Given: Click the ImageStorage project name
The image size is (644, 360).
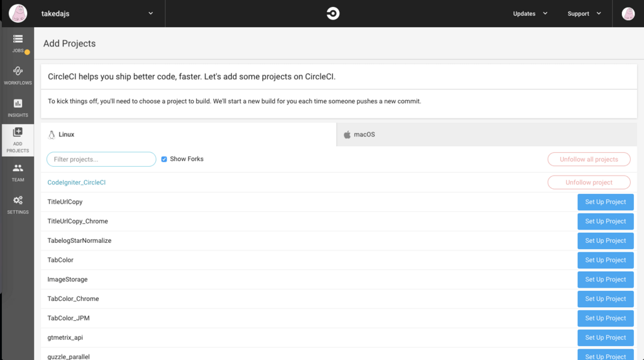Looking at the screenshot, I should [67, 279].
